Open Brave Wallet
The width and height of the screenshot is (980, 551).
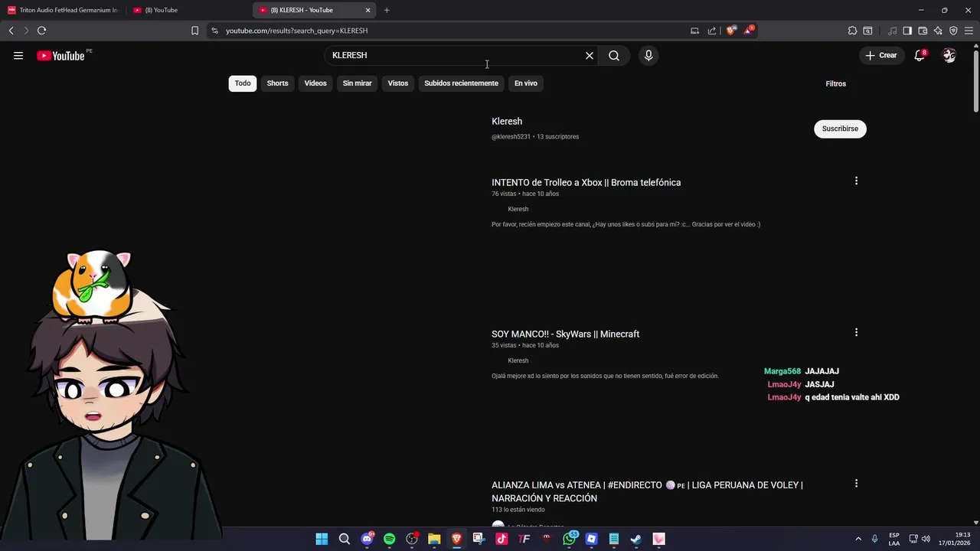coord(923,31)
